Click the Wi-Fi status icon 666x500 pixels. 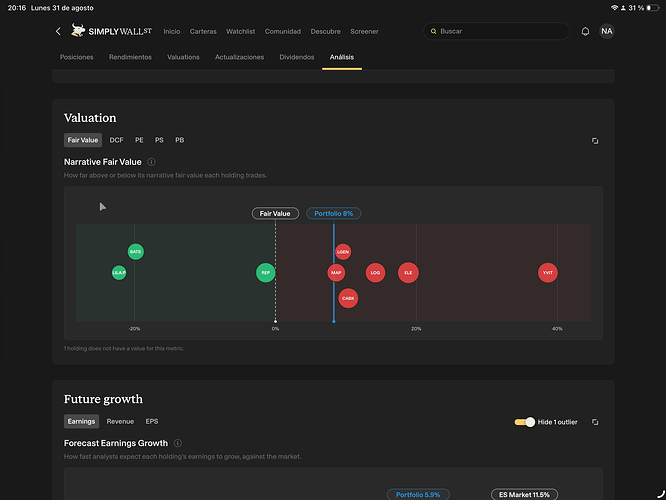[614, 8]
